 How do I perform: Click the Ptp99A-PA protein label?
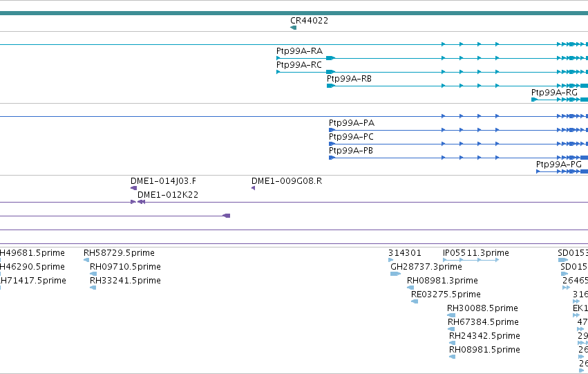(352, 123)
